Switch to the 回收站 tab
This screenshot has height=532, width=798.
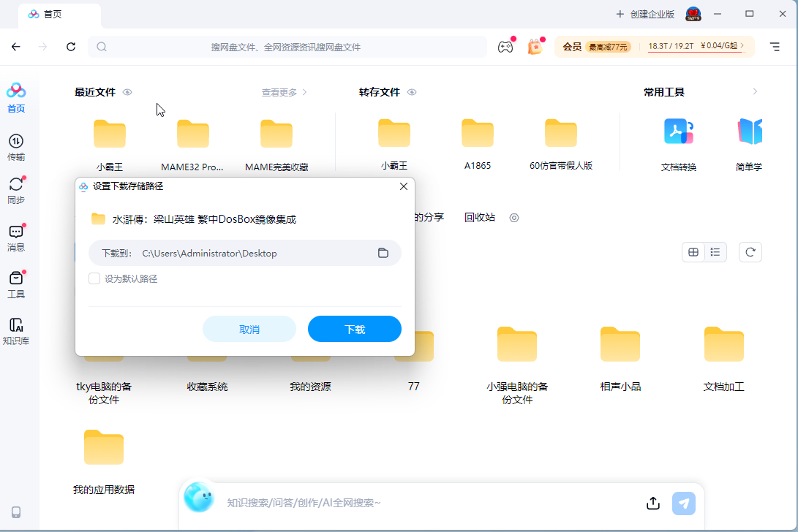480,217
